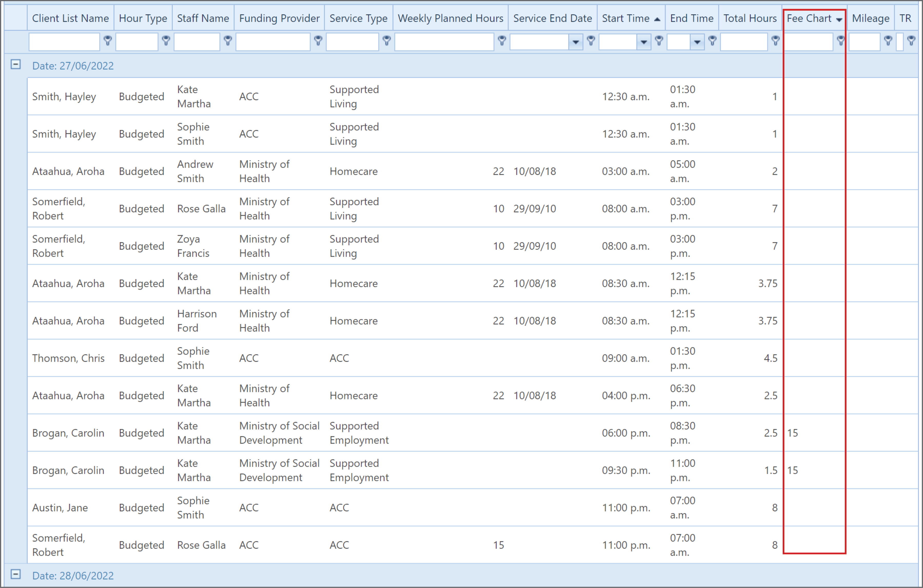Click the Mileage filter box
The image size is (923, 588).
coord(864,42)
